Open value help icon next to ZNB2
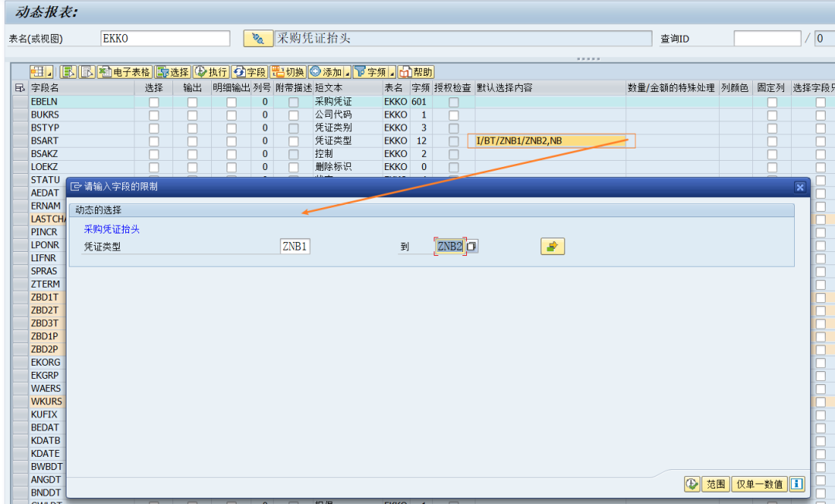Image resolution: width=835 pixels, height=504 pixels. (472, 247)
